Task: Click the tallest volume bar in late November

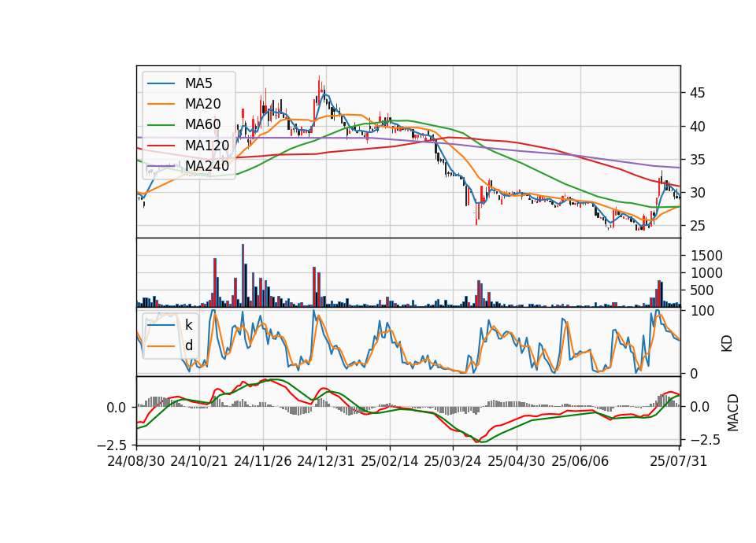Action: click(243, 275)
